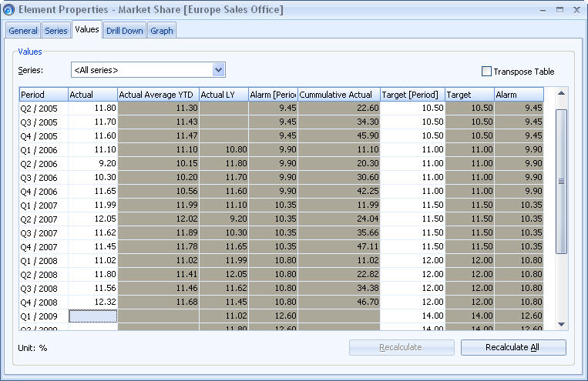Click Actual value 9.20 for Q2 / 2006

93,163
